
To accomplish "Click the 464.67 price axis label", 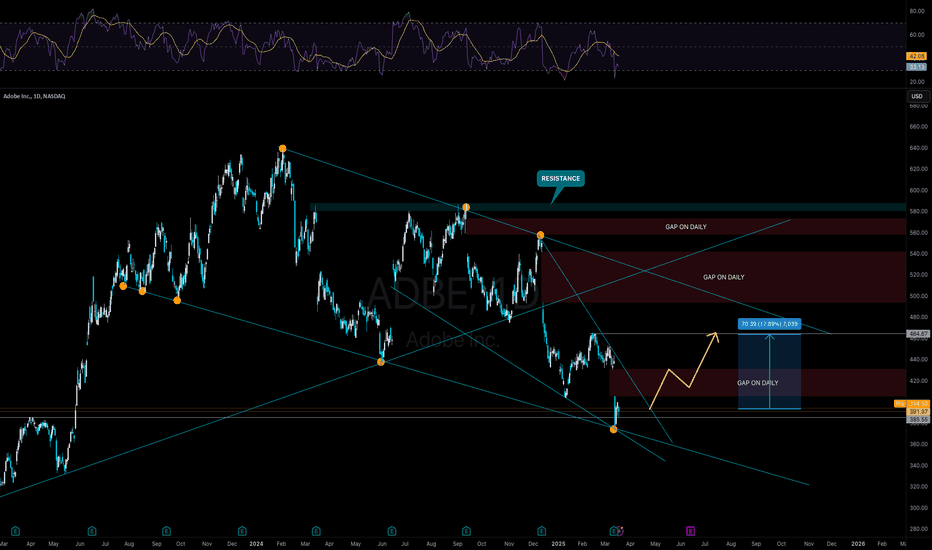I will pyautogui.click(x=917, y=334).
